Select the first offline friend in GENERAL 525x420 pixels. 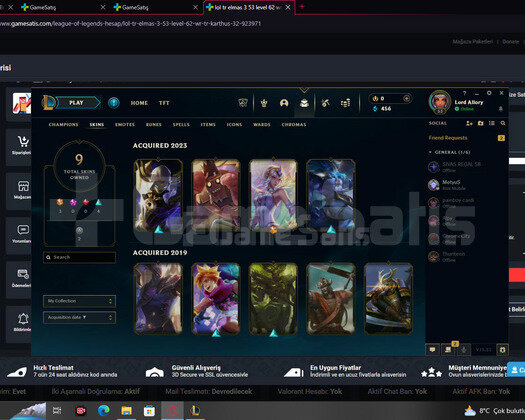click(467, 166)
